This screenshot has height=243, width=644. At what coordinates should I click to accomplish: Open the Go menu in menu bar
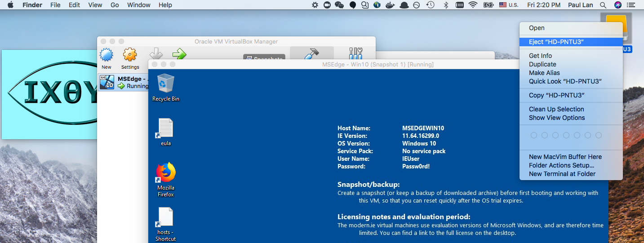[115, 5]
